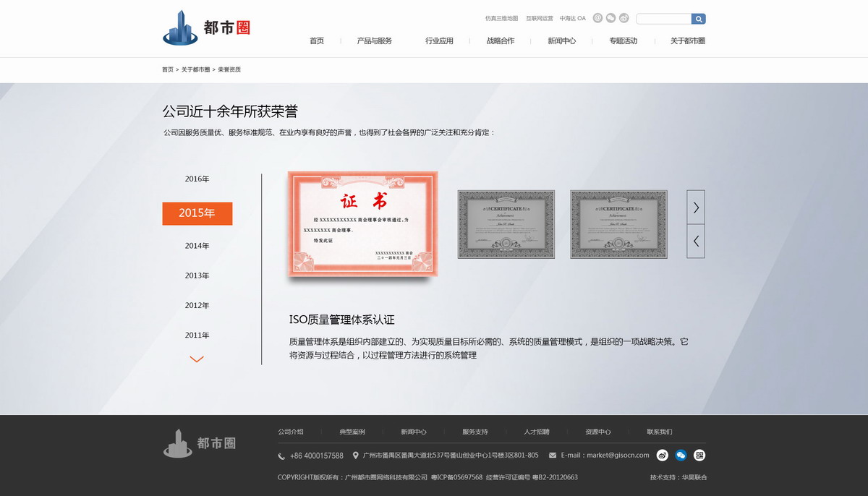Click the header WeChat icon
Image resolution: width=868 pixels, height=496 pixels.
[610, 18]
